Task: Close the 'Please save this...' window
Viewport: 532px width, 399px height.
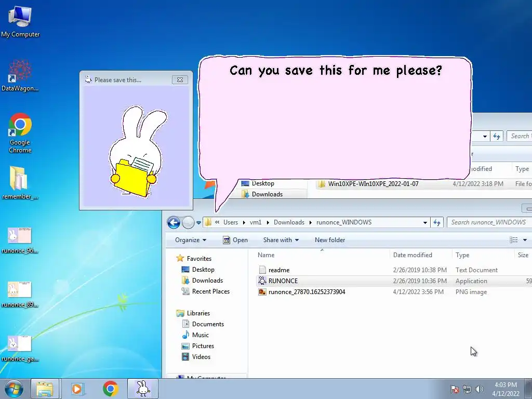Action: click(180, 79)
